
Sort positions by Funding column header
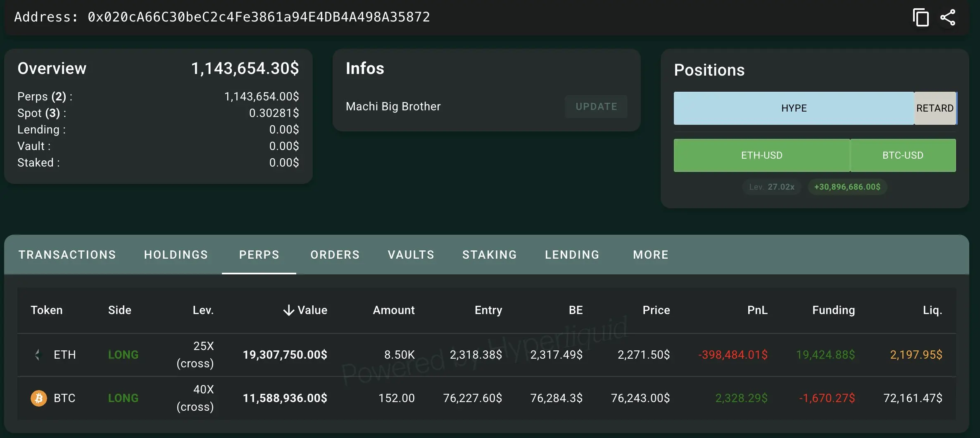click(833, 310)
